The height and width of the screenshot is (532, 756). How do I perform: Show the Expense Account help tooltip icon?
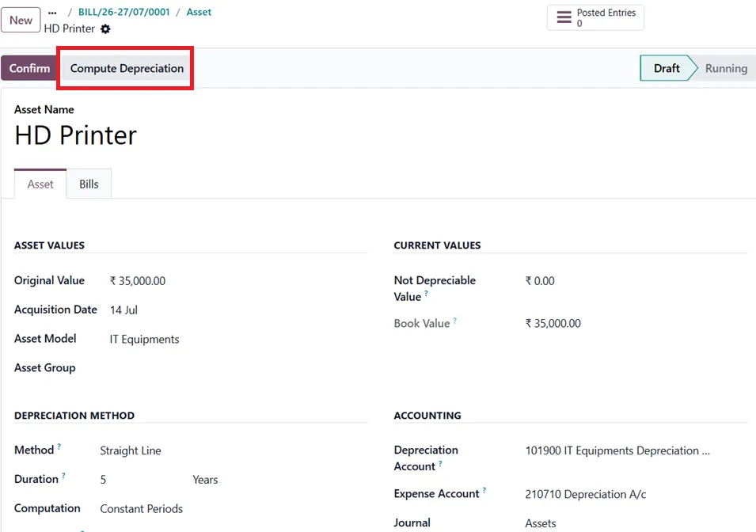pyautogui.click(x=484, y=491)
